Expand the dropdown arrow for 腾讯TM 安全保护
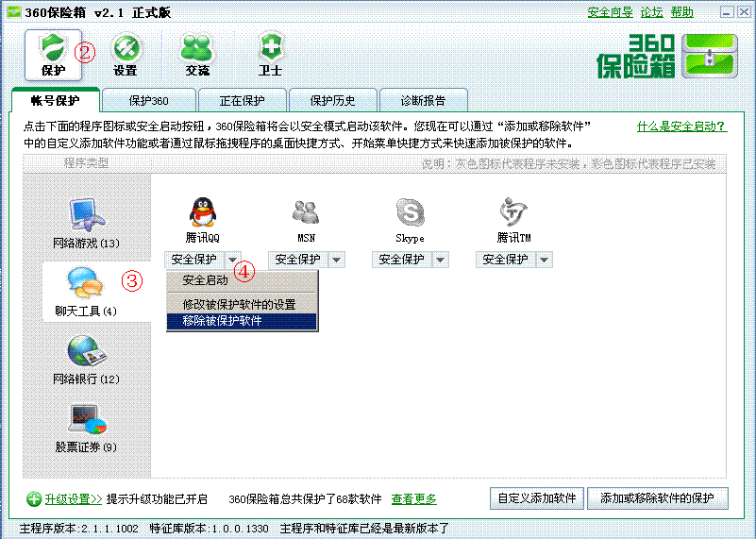 [544, 260]
